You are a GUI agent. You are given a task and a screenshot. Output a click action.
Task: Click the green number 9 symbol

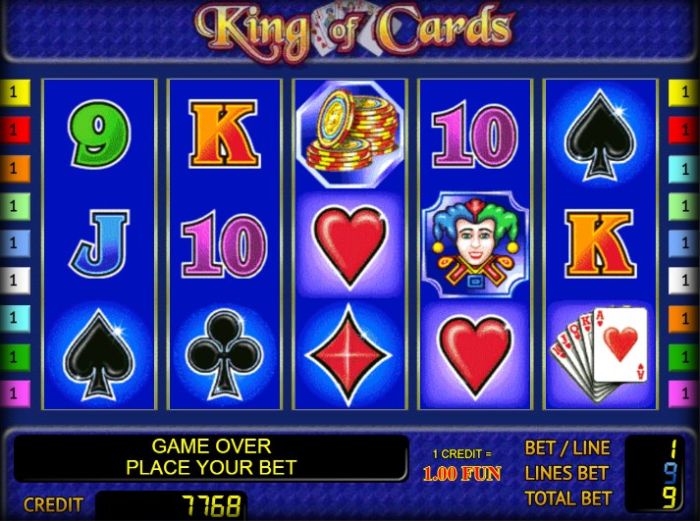pyautogui.click(x=100, y=134)
